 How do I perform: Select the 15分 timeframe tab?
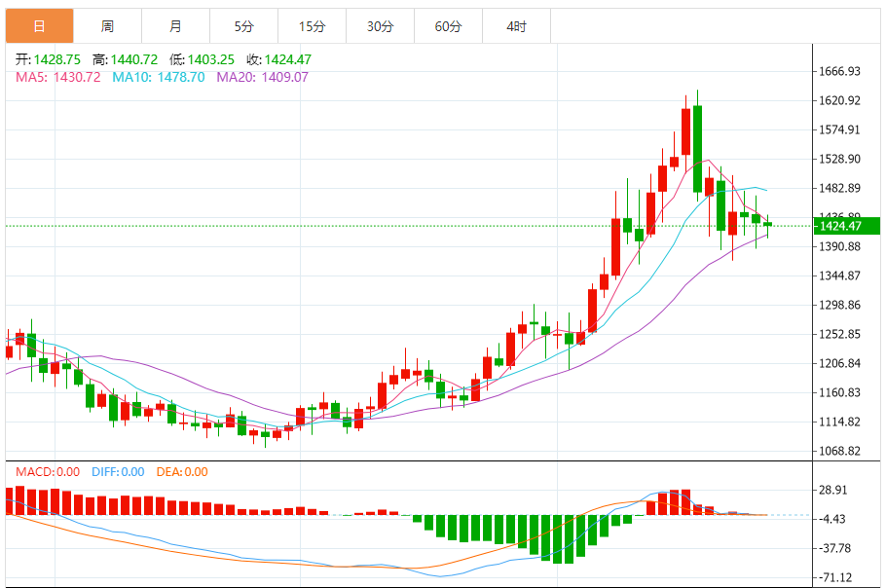pos(312,26)
